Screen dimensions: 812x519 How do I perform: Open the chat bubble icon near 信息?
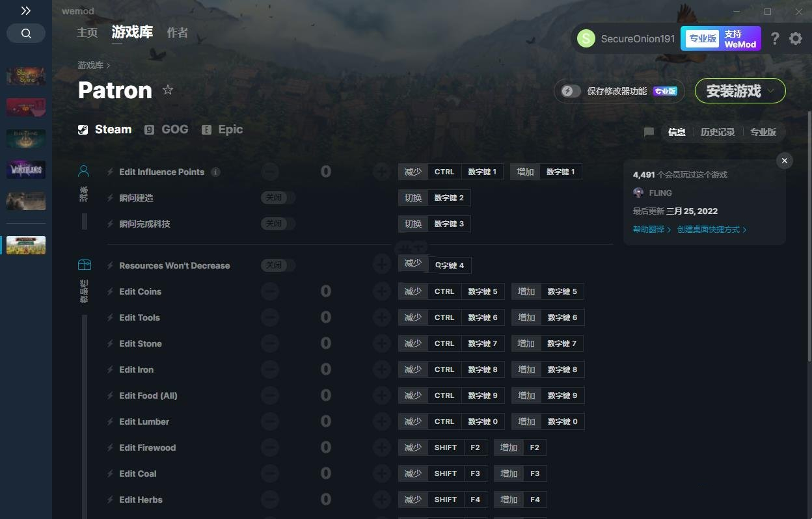649,132
